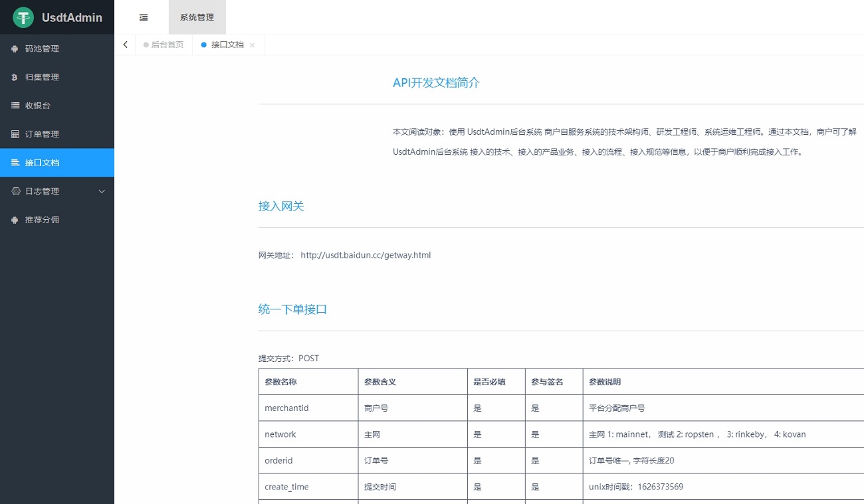Open 订单管理 via its calendar icon

coord(15,133)
